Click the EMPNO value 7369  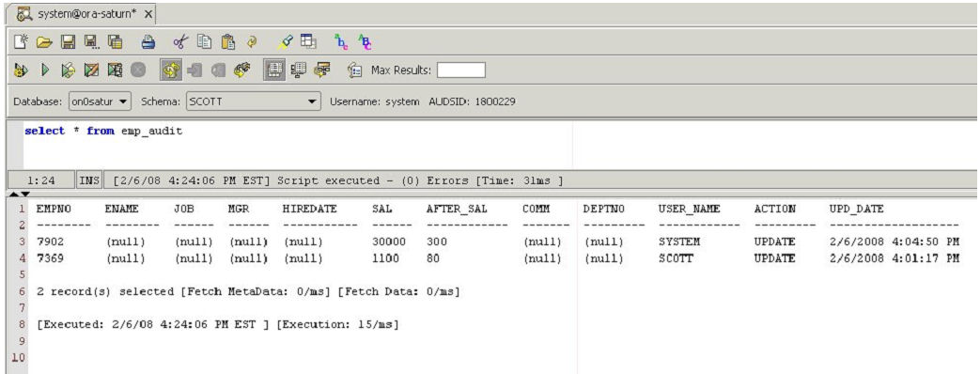pyautogui.click(x=51, y=257)
